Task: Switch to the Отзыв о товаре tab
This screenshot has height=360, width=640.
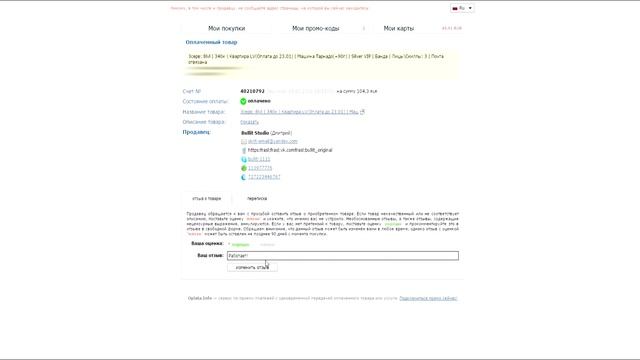Action: (x=207, y=198)
